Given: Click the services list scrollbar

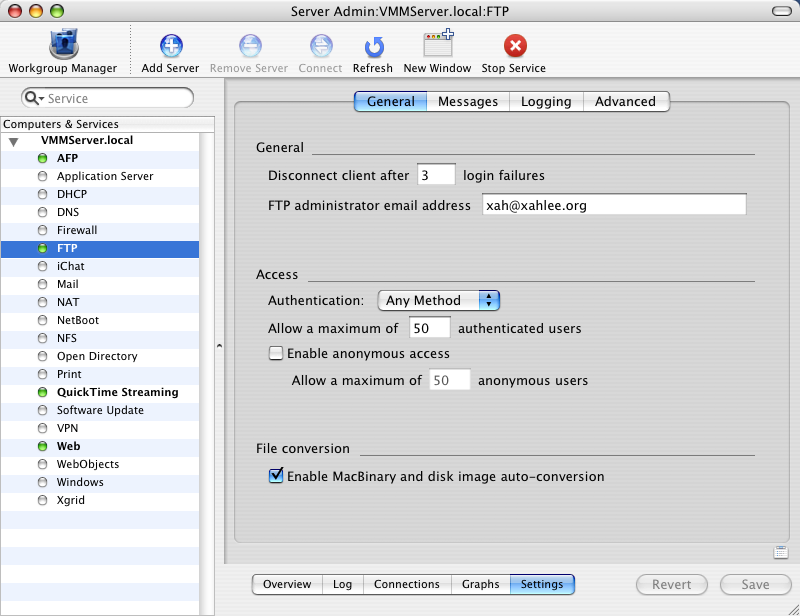Looking at the screenshot, I should (207, 374).
